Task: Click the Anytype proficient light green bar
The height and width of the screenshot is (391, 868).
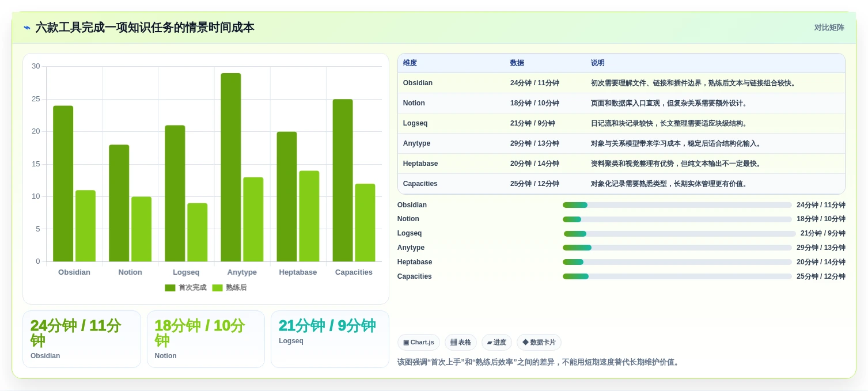Action: (253, 219)
